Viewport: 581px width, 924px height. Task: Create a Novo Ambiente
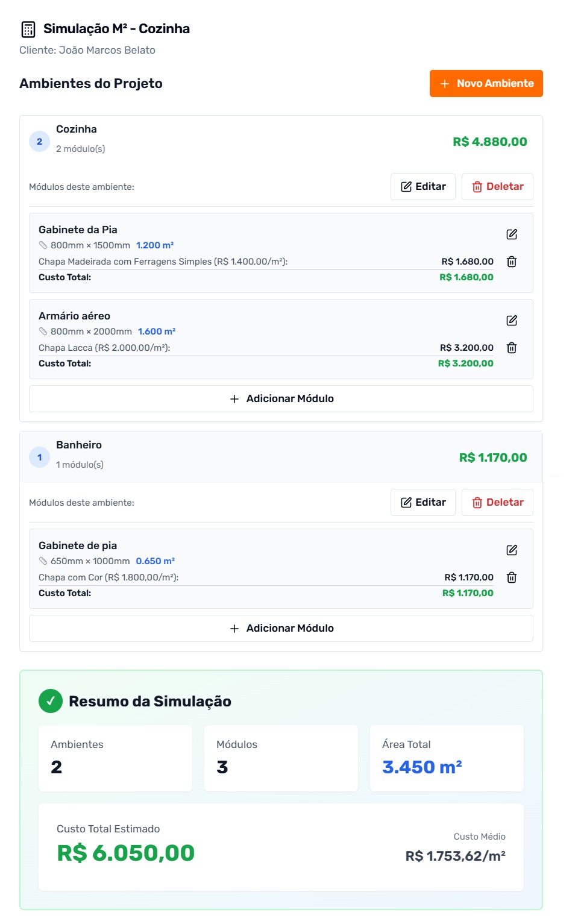(x=486, y=83)
